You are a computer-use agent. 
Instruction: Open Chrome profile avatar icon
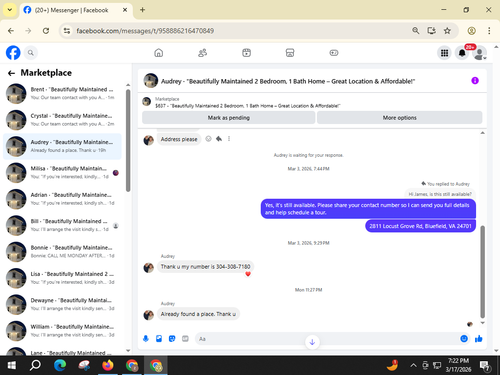pyautogui.click(x=471, y=31)
